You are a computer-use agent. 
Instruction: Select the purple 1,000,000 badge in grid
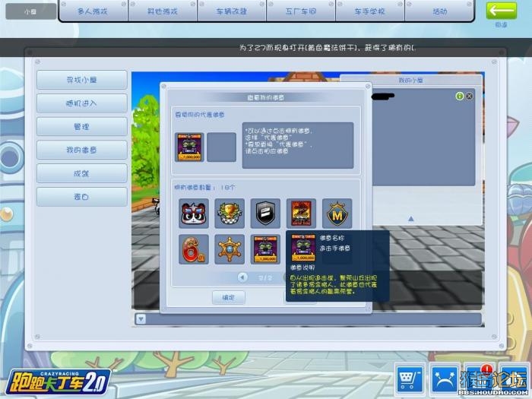tap(265, 249)
